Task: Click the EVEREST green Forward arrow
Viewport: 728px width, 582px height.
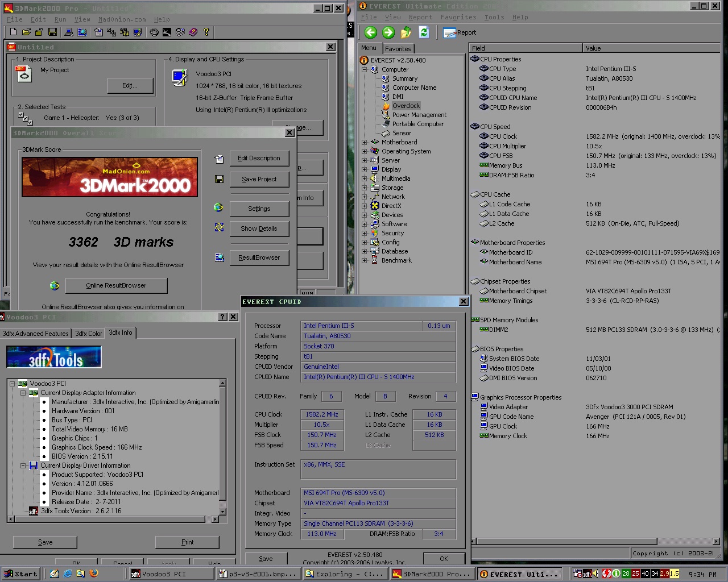Action: pyautogui.click(x=388, y=32)
